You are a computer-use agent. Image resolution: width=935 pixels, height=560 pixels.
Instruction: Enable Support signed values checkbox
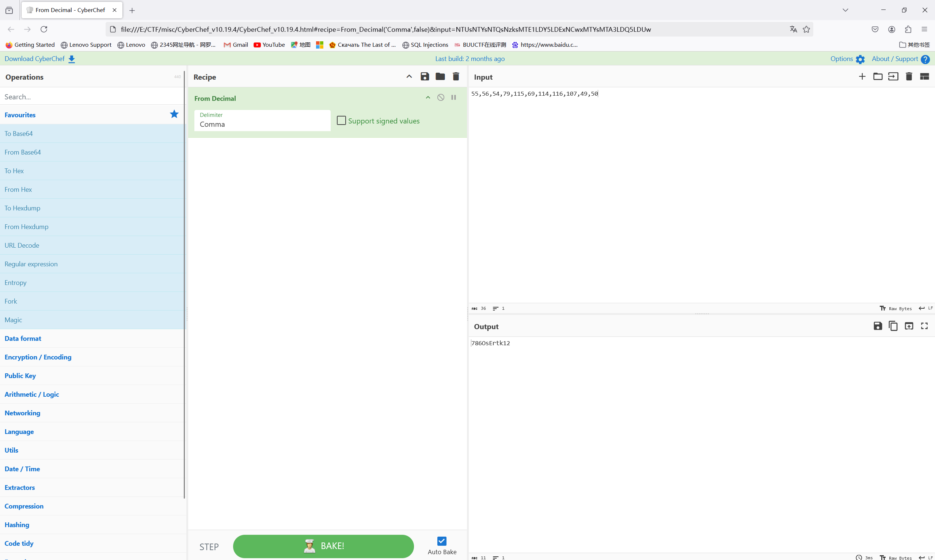[341, 121]
